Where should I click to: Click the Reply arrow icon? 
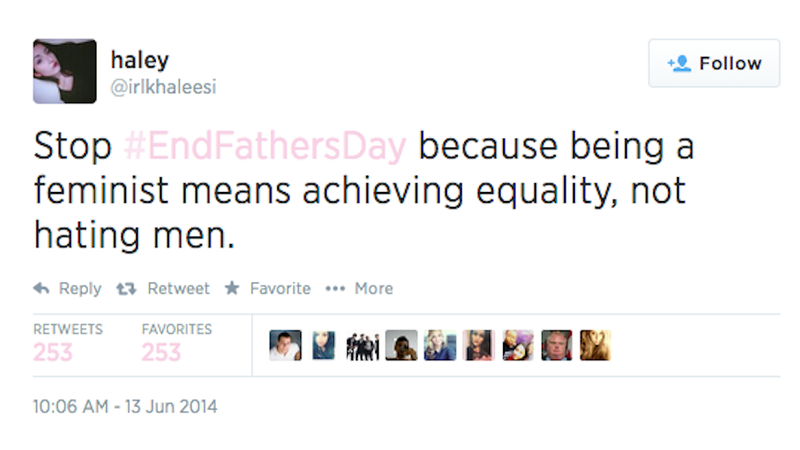41,289
